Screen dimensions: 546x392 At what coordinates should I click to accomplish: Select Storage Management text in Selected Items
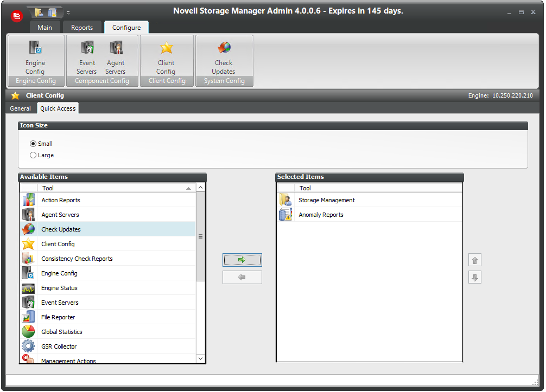327,200
